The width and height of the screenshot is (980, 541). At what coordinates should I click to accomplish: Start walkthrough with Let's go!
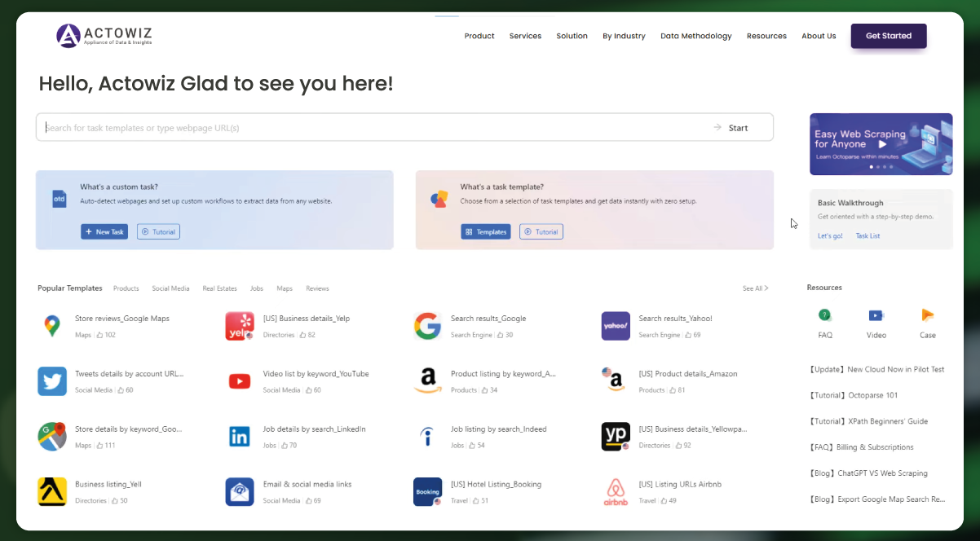(830, 236)
